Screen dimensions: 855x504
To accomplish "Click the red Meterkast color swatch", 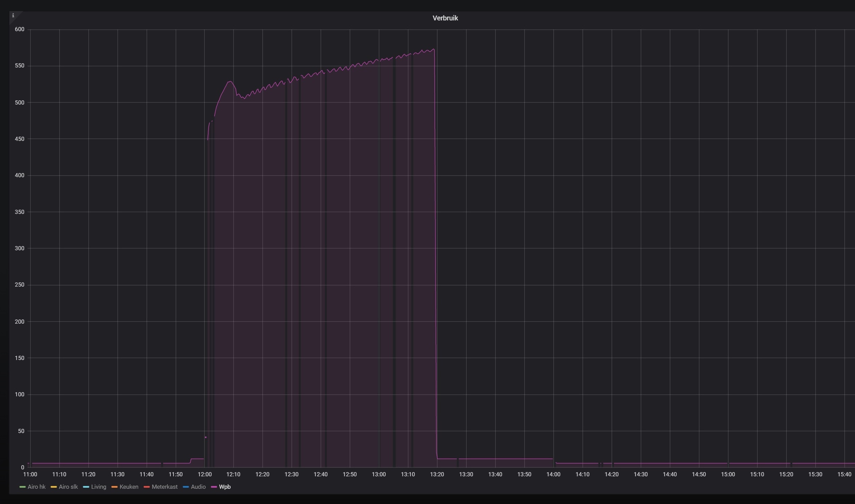I will coord(147,487).
